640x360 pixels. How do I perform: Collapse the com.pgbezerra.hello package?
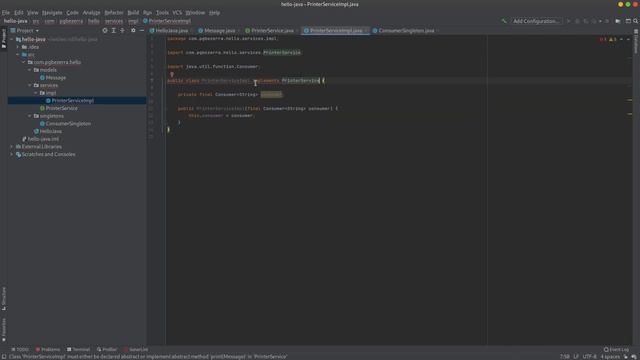24,62
